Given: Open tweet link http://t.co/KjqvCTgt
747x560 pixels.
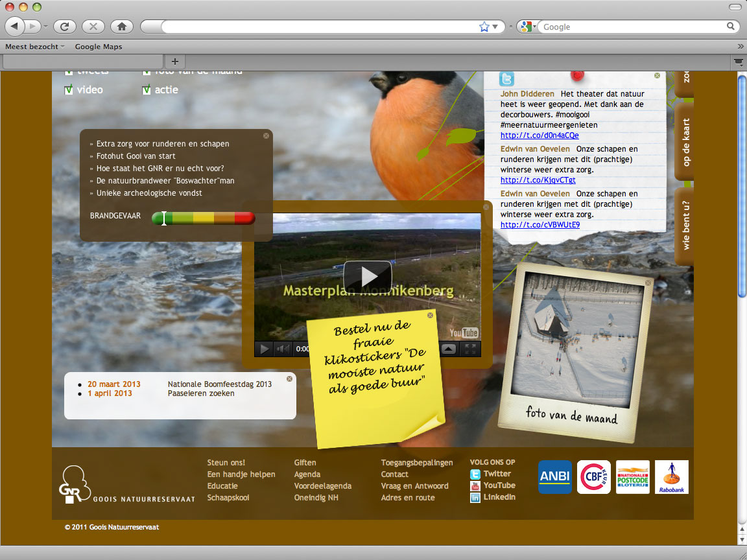Looking at the screenshot, I should tap(538, 180).
